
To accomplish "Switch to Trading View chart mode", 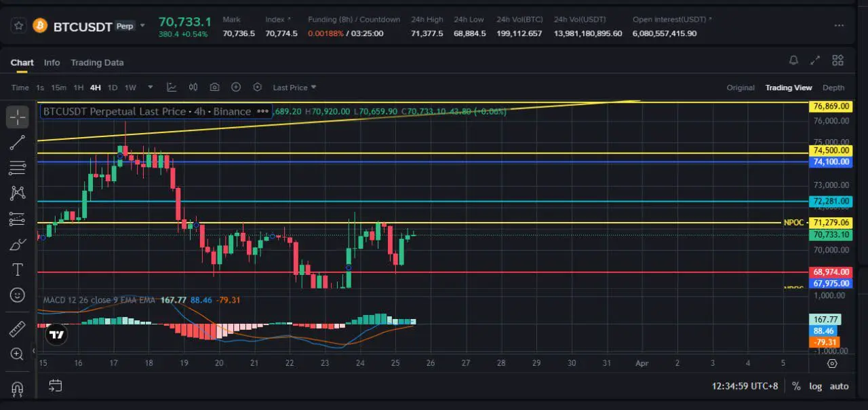I will click(x=789, y=88).
